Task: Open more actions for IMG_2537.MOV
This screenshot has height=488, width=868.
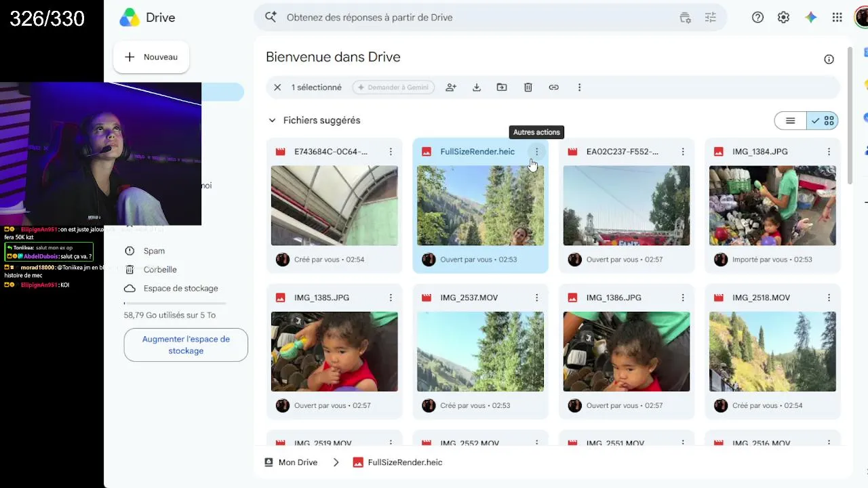Action: pyautogui.click(x=537, y=298)
